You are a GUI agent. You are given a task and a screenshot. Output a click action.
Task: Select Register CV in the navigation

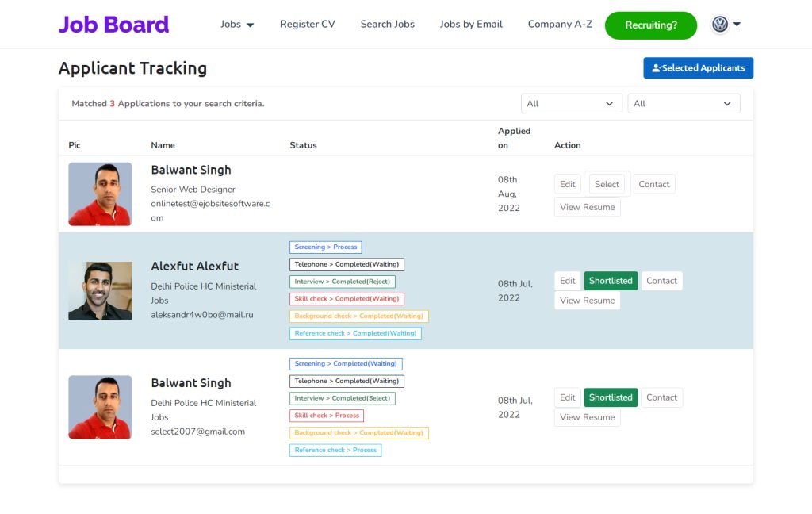(307, 25)
